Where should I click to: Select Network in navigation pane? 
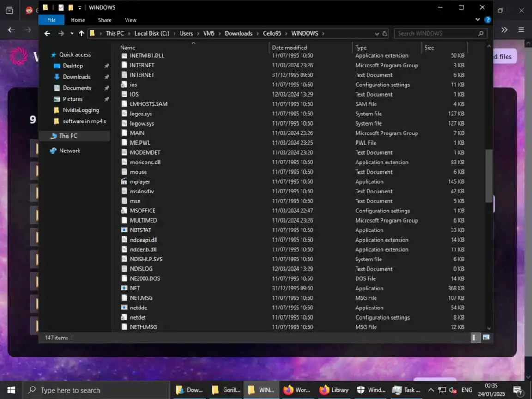[70, 151]
